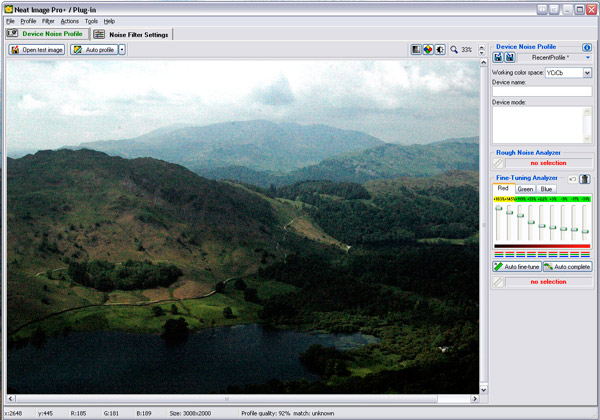Select the Red channel tab
600x420 pixels.
[503, 188]
